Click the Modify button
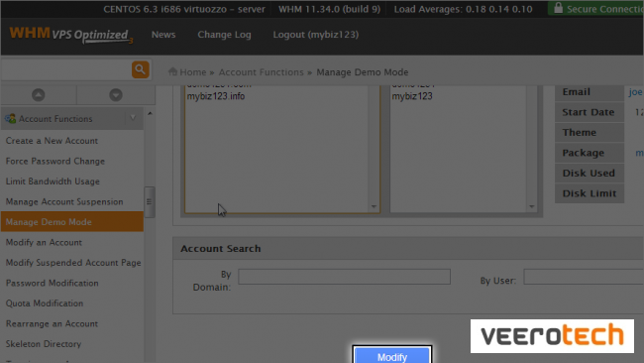This screenshot has height=363, width=644. [392, 356]
